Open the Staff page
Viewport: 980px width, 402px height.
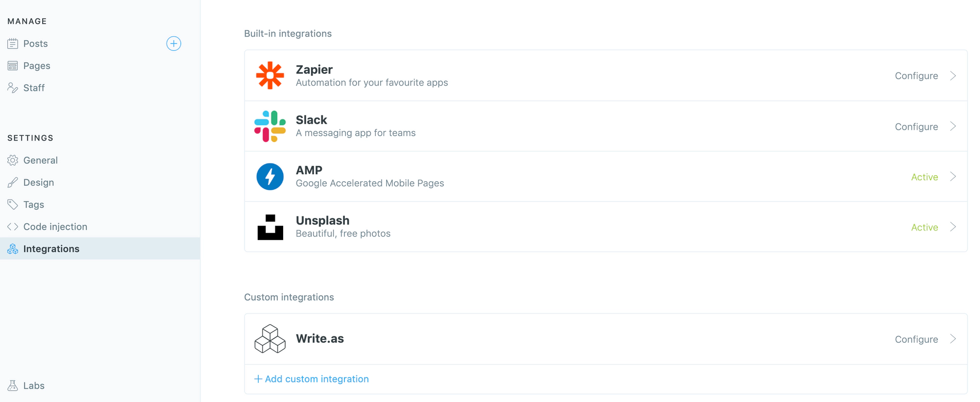(x=34, y=88)
